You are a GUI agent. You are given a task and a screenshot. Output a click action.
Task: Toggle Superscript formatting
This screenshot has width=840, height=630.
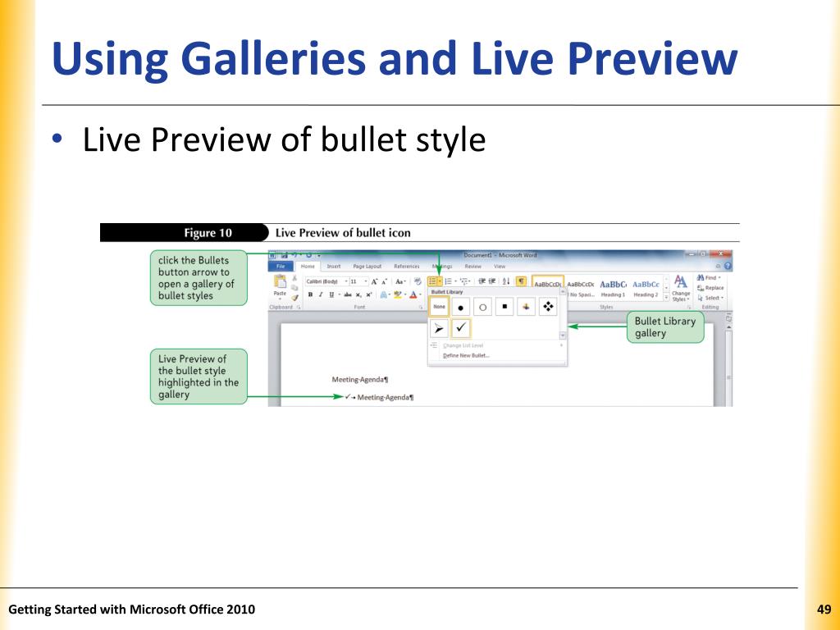(x=368, y=294)
